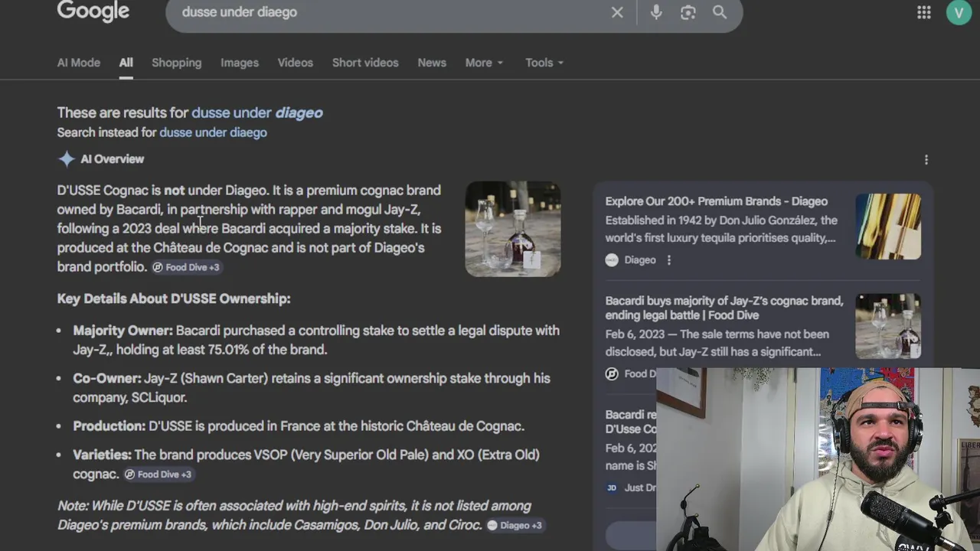Image resolution: width=980 pixels, height=551 pixels.
Task: Switch to the News tab
Action: (432, 63)
